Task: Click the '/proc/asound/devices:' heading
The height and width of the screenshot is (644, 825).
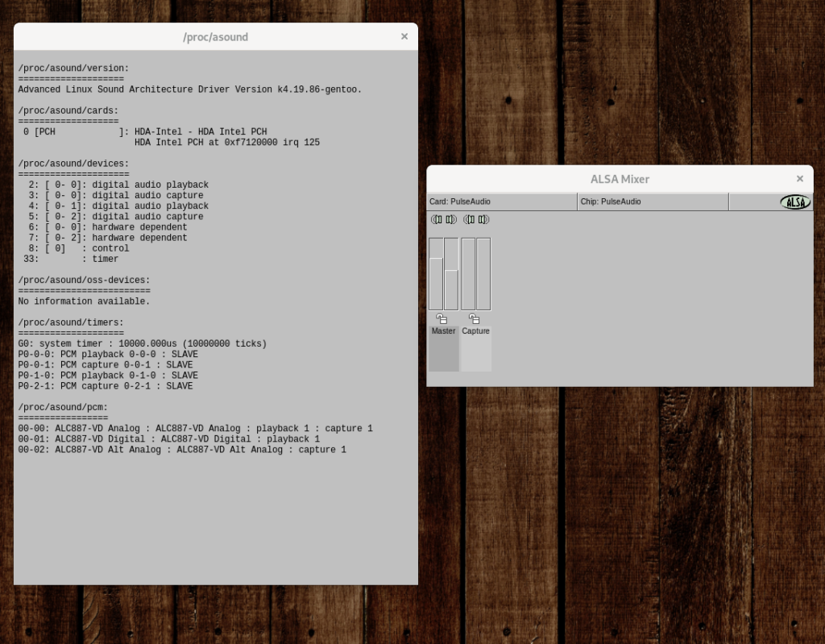Action: pyautogui.click(x=73, y=164)
